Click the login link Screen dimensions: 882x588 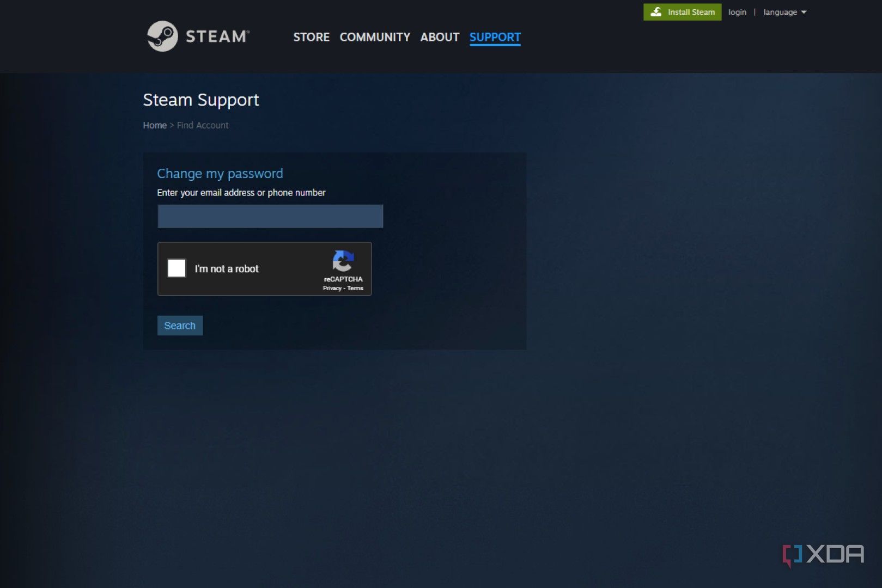[737, 12]
